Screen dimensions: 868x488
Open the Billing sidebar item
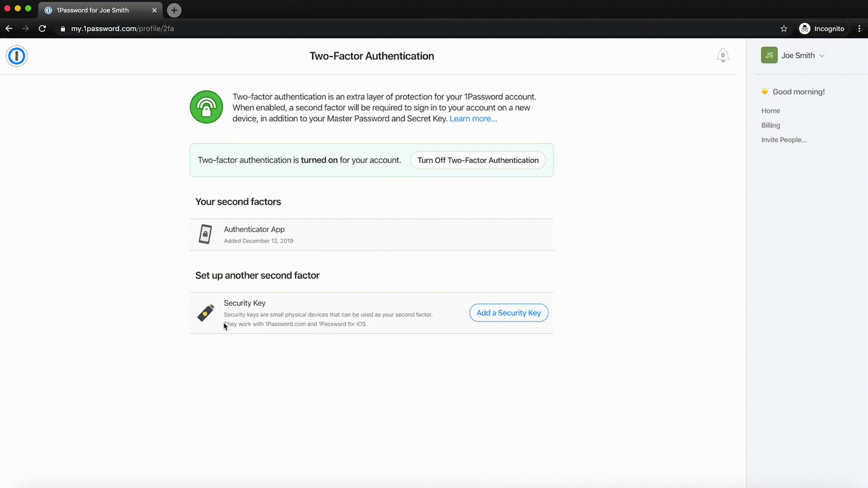pos(770,125)
